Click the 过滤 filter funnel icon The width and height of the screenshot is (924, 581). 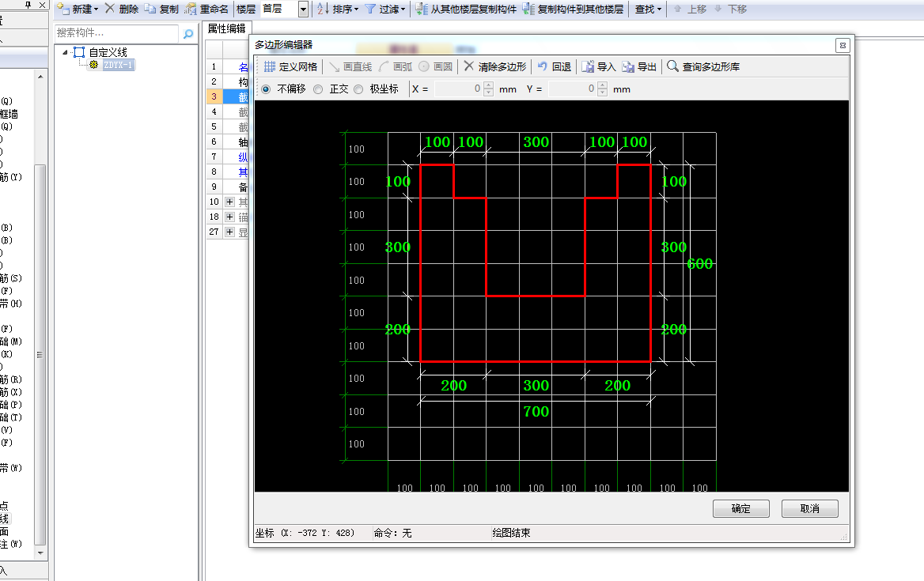point(370,9)
